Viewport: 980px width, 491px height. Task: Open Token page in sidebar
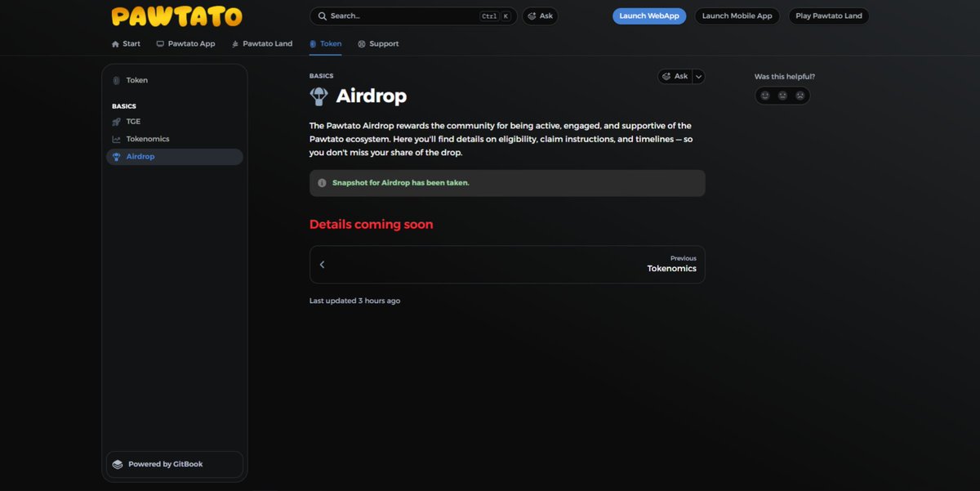pos(175,80)
